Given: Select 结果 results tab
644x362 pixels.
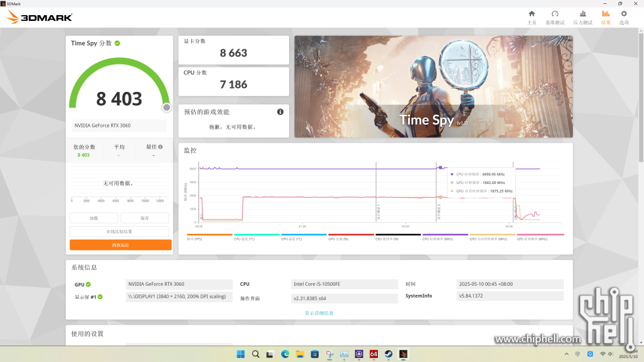Looking at the screenshot, I should click(606, 18).
